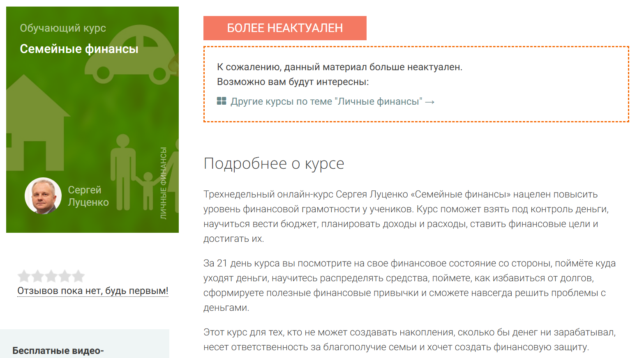The image size is (644, 358).
Task: Click paragraph starting 'Этот курс для тех'
Action: pyautogui.click(x=410, y=340)
